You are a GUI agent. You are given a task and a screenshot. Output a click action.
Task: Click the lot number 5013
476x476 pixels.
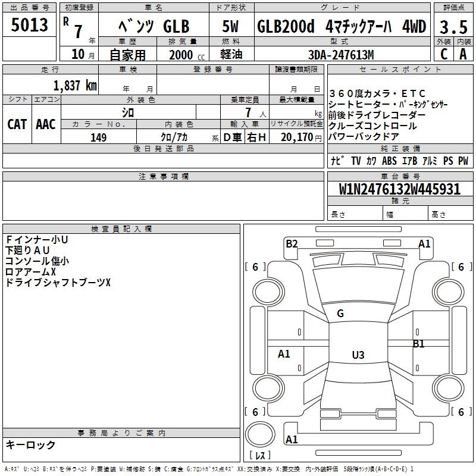tap(30, 26)
